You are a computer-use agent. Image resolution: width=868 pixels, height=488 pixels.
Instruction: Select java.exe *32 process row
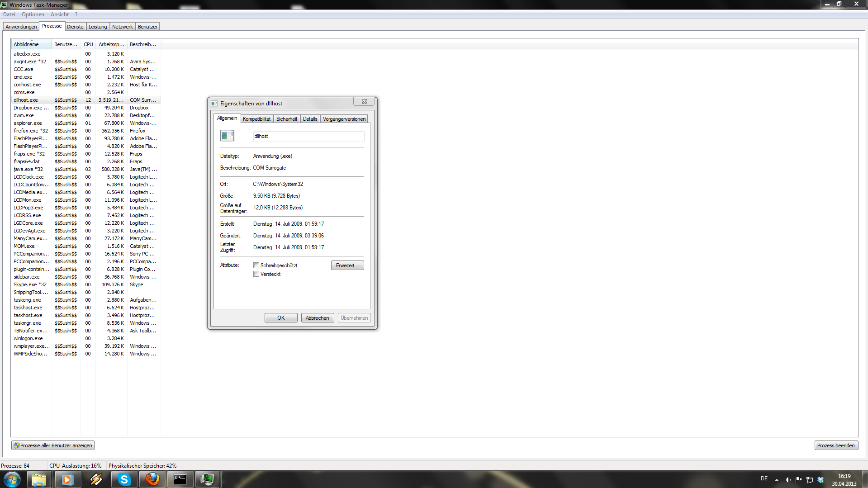coord(86,169)
